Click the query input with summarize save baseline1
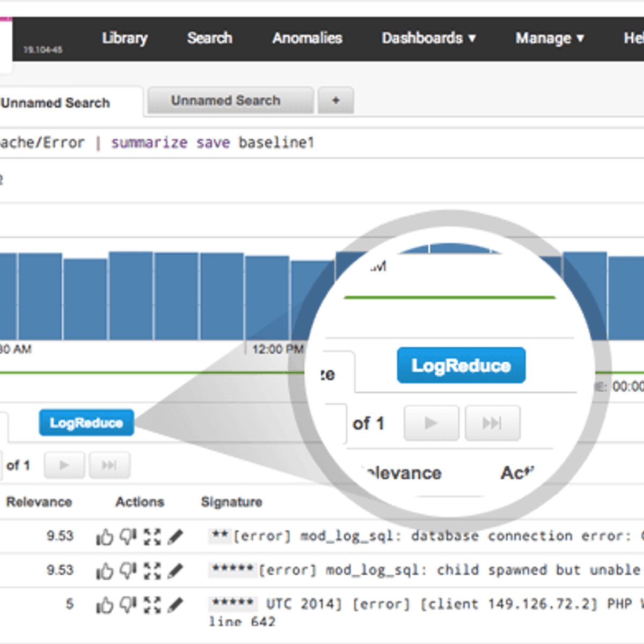Viewport: 644px width, 644px height. (x=322, y=143)
